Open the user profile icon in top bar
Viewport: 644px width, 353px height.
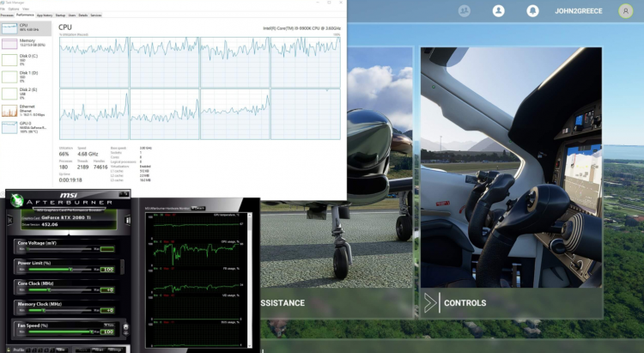click(499, 11)
